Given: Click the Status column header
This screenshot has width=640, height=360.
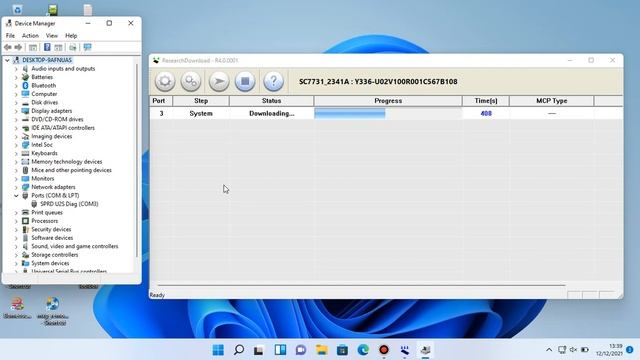Looking at the screenshot, I should (x=271, y=101).
